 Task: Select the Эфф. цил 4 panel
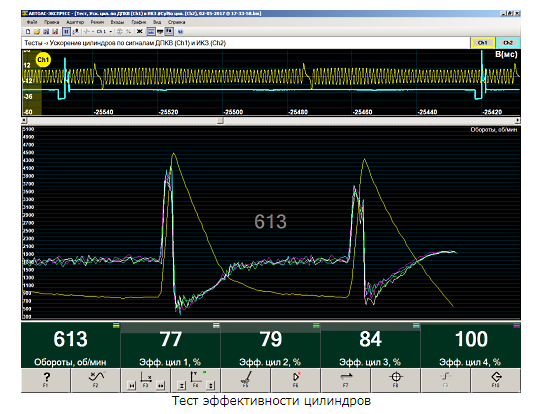pos(471,345)
